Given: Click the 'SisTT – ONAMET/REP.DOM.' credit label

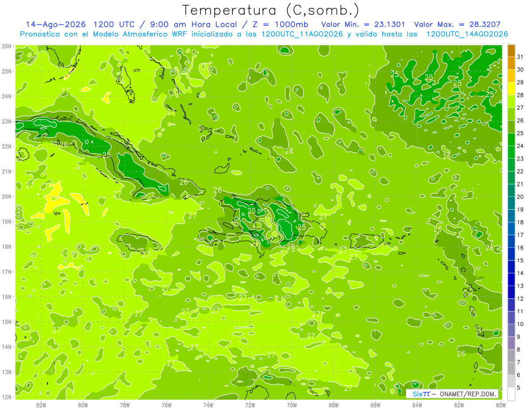Looking at the screenshot, I should [x=452, y=394].
